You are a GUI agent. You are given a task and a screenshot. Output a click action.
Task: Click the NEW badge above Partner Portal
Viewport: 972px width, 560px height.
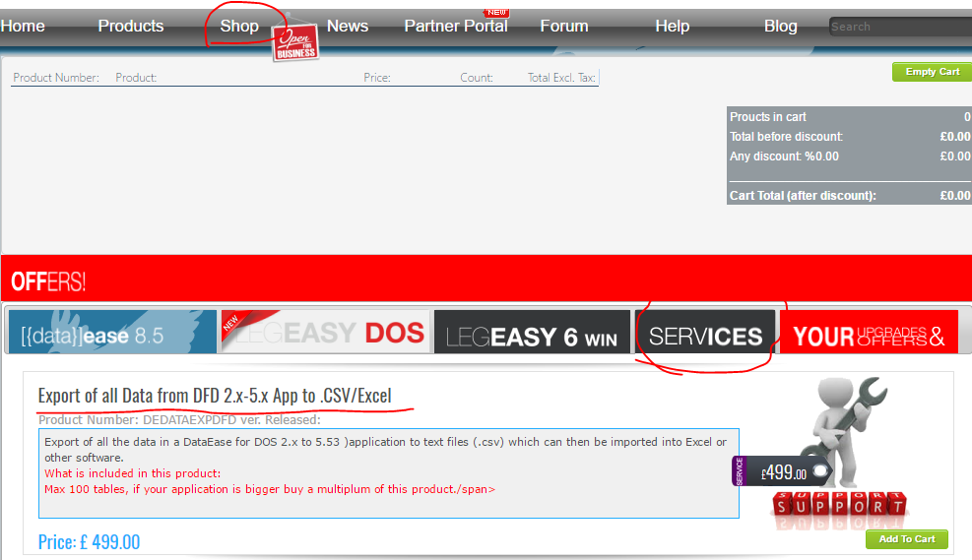[496, 13]
